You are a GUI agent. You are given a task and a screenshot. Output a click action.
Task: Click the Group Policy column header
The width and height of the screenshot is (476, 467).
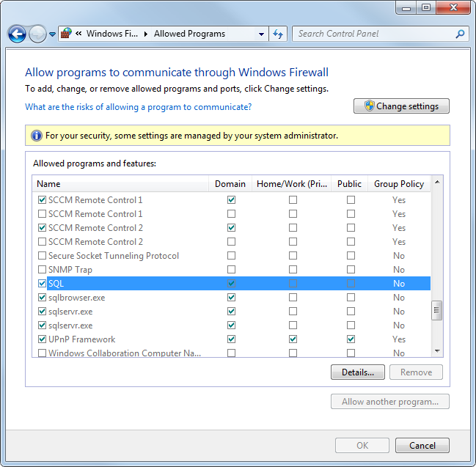[399, 184]
